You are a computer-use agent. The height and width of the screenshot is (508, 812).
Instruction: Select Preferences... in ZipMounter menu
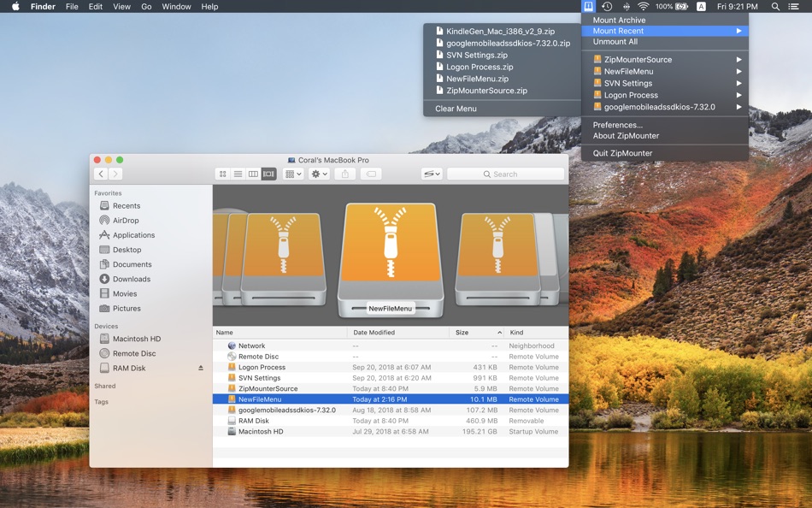pyautogui.click(x=618, y=125)
